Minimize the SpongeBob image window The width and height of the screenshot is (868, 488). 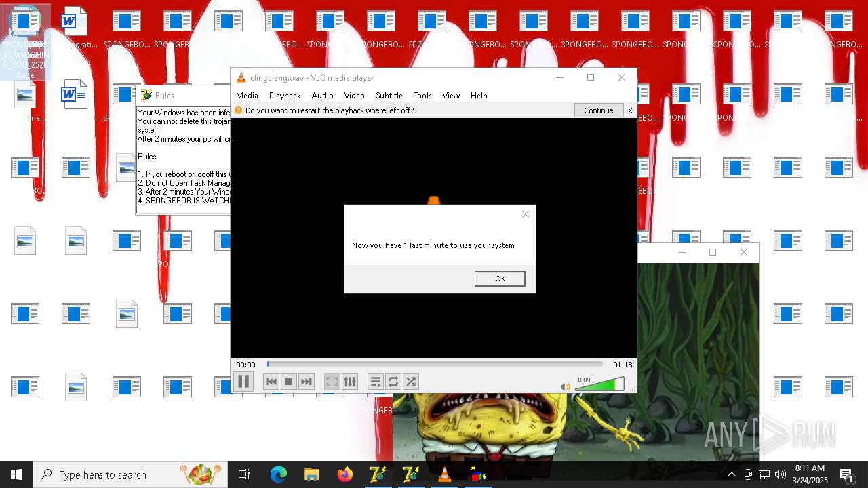tap(682, 252)
